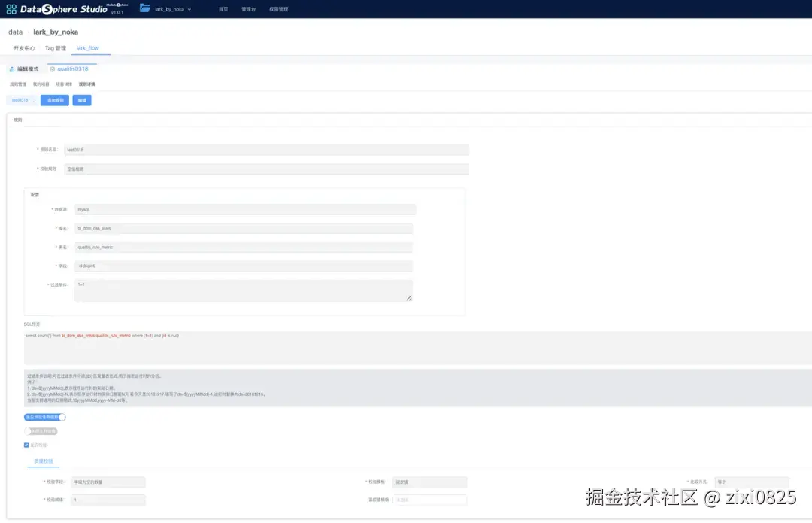Enable the gray disabled toggle switch
The width and height of the screenshot is (812, 523).
[x=40, y=430]
